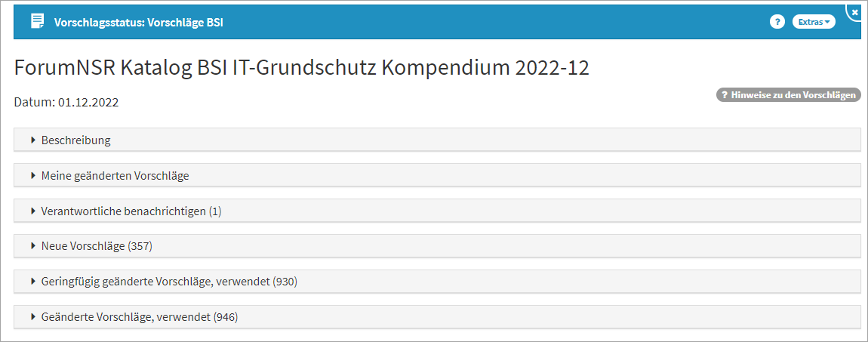868x342 pixels.
Task: Click the Geänderte Vorschläge, verwendet (946) label
Action: pos(140,317)
